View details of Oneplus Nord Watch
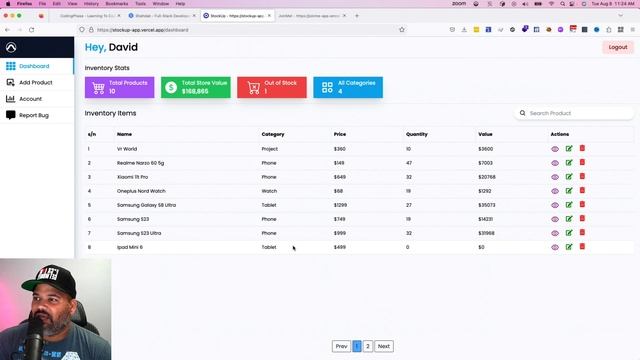Viewport: 640px width, 360px height. coord(555,191)
